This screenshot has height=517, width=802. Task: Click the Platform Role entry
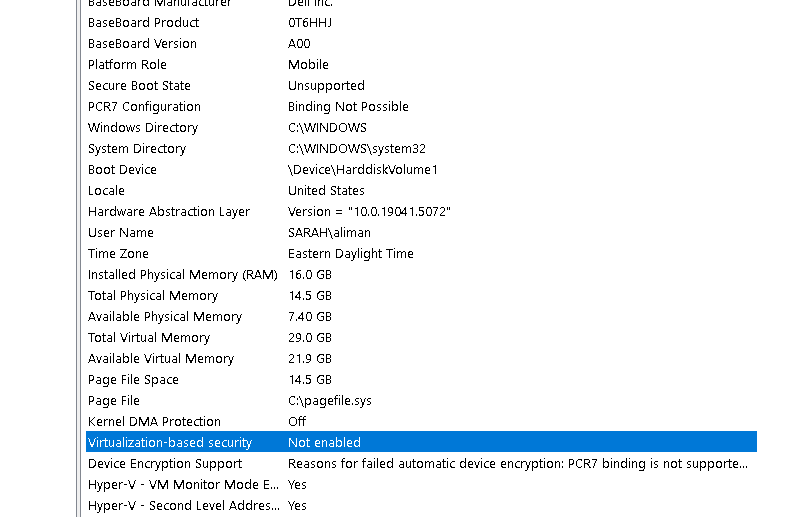[x=127, y=64]
